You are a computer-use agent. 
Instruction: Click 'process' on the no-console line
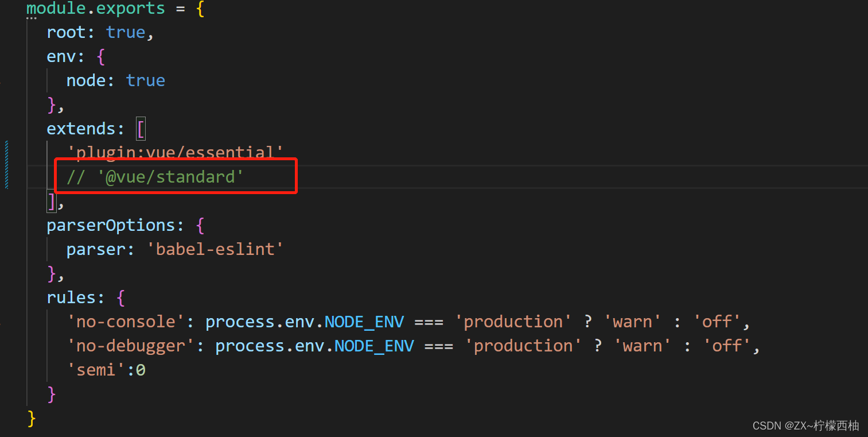240,322
